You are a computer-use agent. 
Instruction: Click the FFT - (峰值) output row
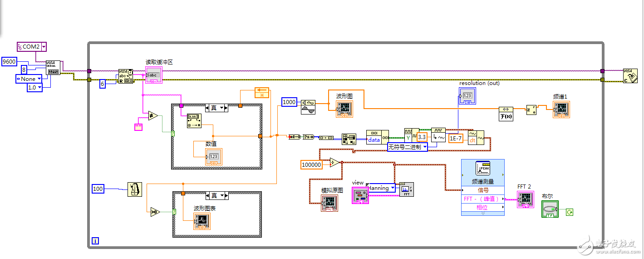pos(483,199)
